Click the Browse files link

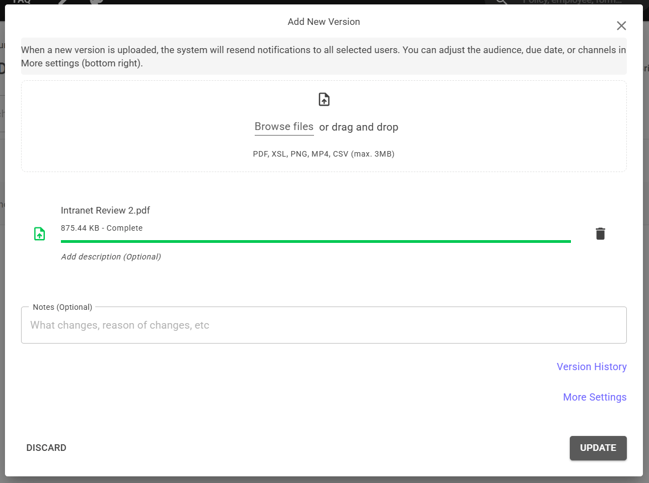(284, 127)
